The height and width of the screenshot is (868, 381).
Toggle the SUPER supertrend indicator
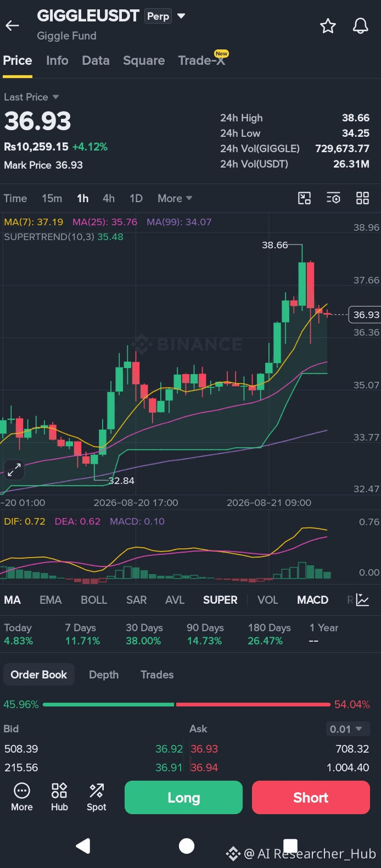tap(220, 600)
